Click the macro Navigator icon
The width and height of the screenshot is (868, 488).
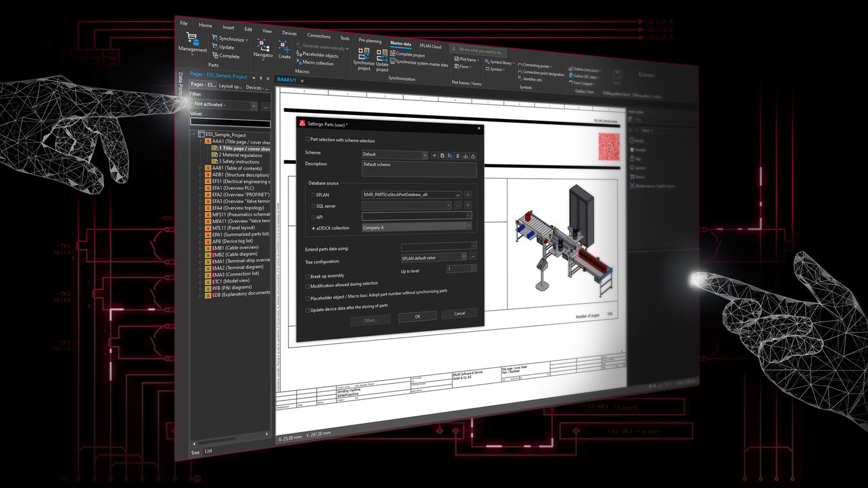click(263, 48)
